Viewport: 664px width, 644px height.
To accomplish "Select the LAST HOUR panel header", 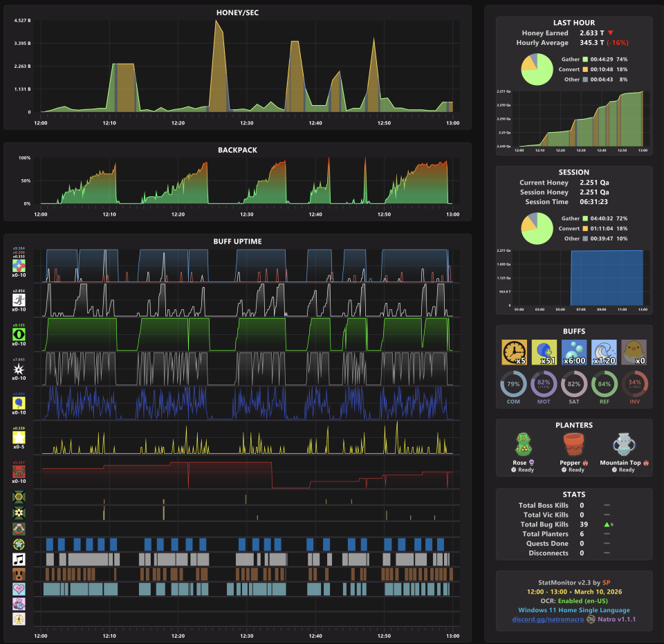I will click(574, 21).
